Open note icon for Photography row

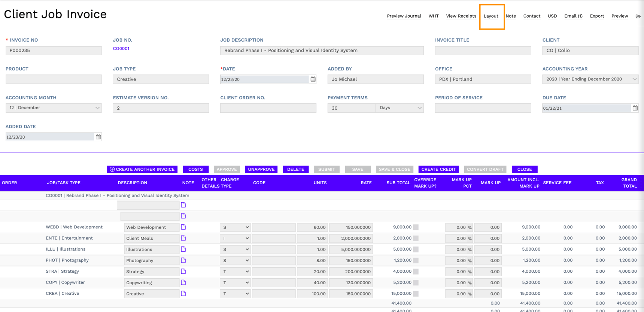click(x=183, y=260)
